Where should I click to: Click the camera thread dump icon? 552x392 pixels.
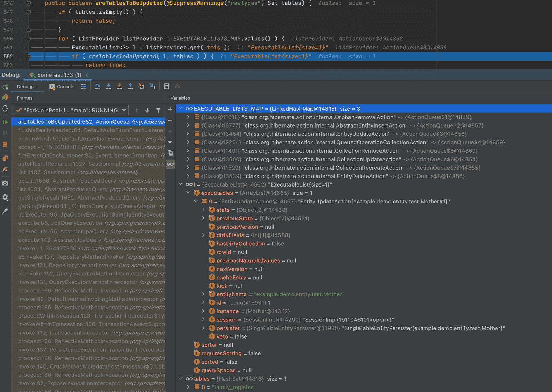[x=5, y=183]
